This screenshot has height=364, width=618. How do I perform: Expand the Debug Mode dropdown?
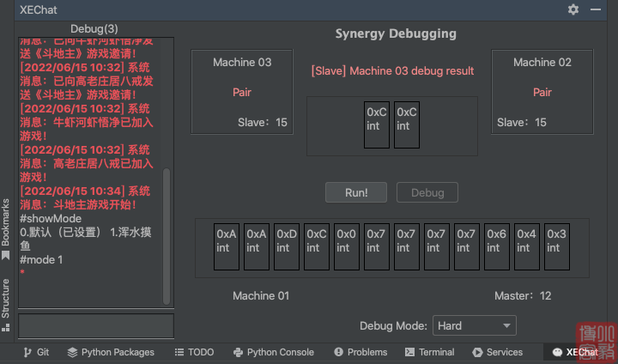[474, 326]
